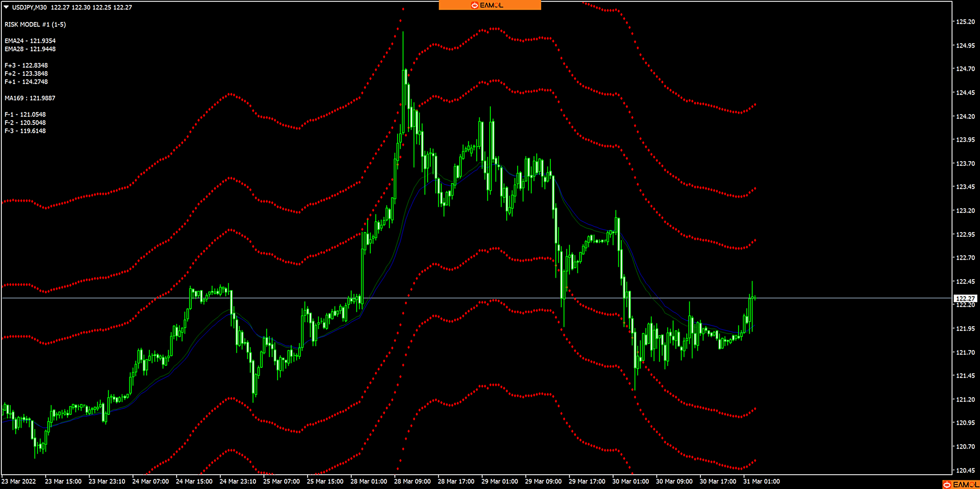Click the F+2 - 123.3848 line
The height and width of the screenshot is (489, 980).
26,73
